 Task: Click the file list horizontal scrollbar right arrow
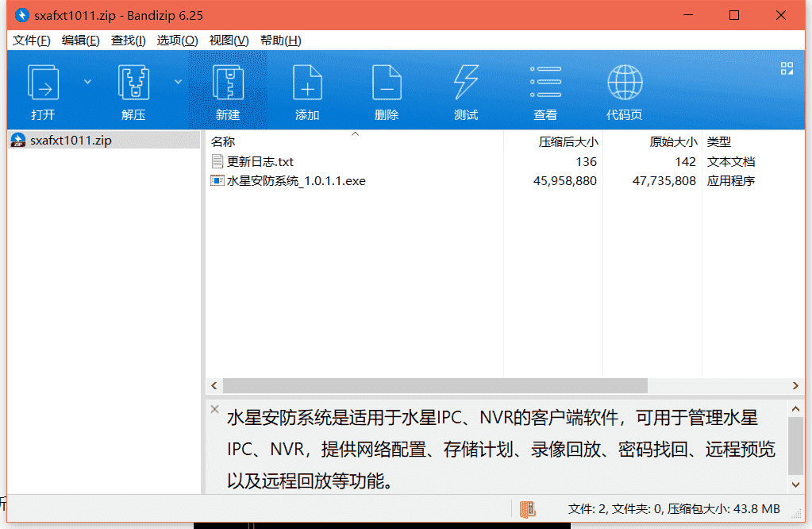[795, 385]
